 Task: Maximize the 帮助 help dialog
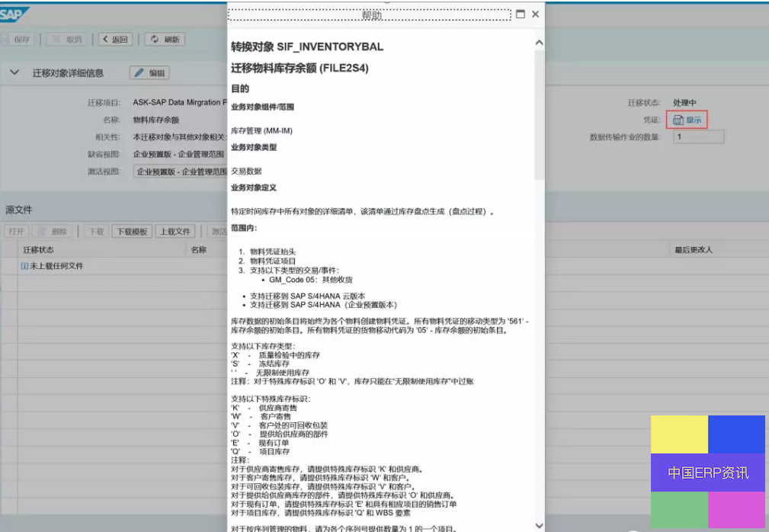click(521, 14)
